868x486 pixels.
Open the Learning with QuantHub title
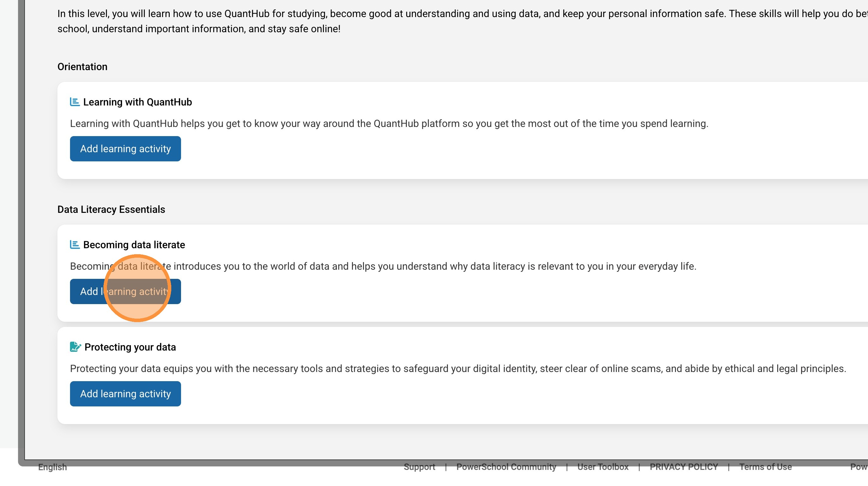pos(138,102)
